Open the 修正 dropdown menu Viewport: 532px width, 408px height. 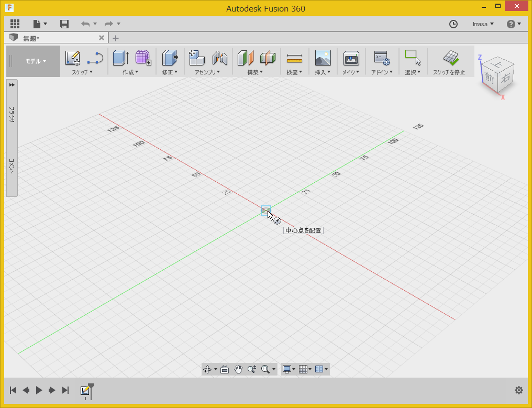point(170,72)
